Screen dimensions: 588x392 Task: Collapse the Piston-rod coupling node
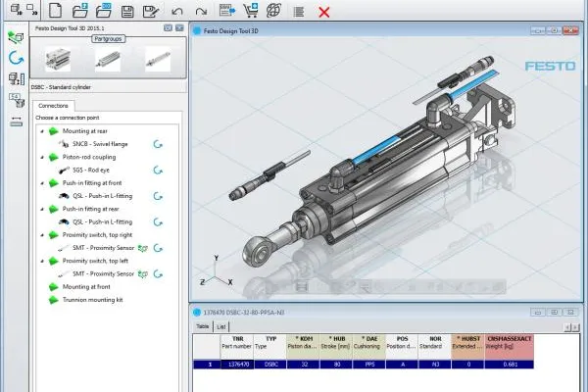[x=42, y=157]
